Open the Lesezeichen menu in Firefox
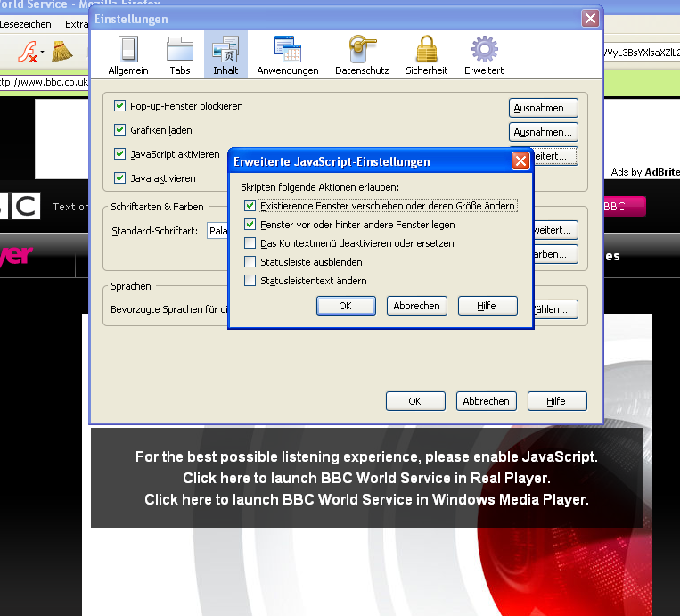The image size is (680, 616). point(25,24)
